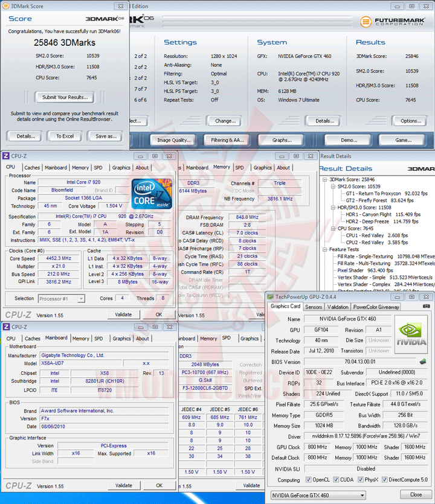Screen dimensions: 435x504
Task: Click Submit Your Results button
Action: pos(65,97)
